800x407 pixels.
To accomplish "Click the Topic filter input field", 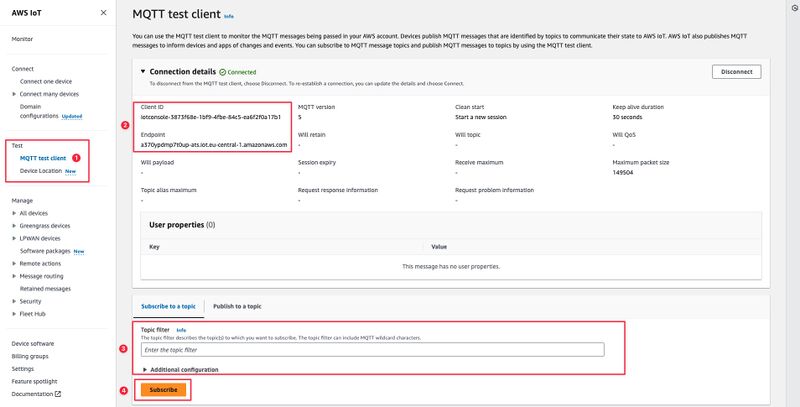I will point(372,350).
